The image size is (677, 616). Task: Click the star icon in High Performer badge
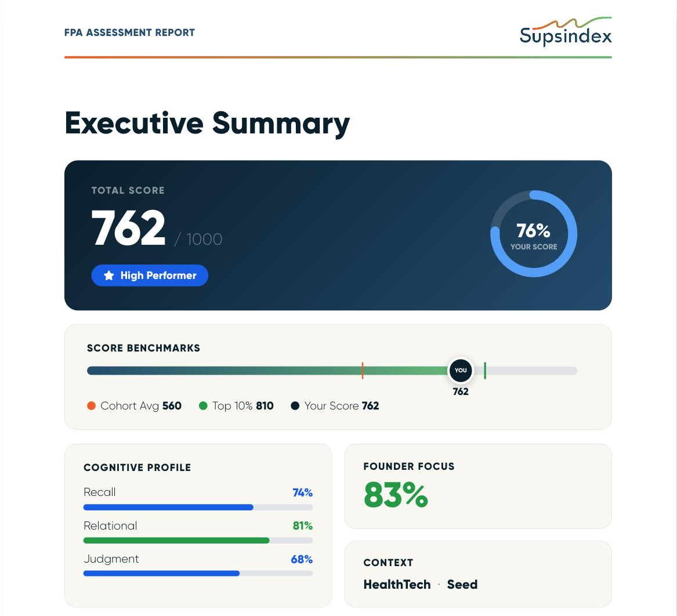(109, 276)
